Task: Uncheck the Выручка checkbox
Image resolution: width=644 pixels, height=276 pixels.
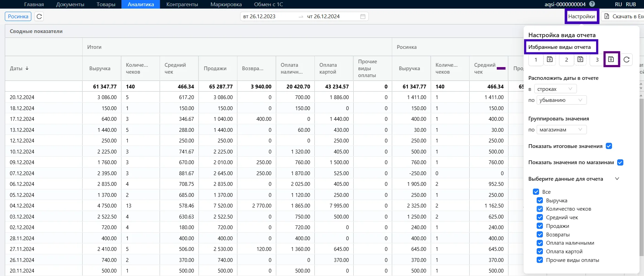Action: point(540,200)
